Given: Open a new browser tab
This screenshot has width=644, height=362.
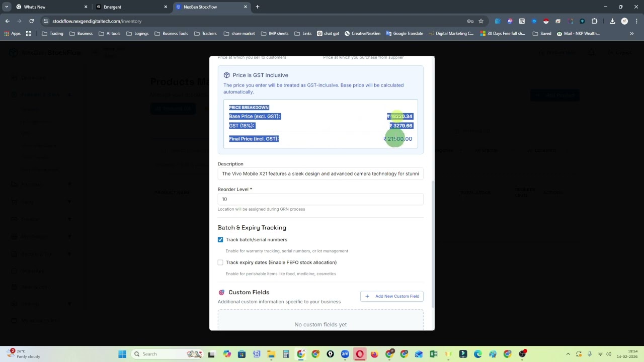Looking at the screenshot, I should tap(258, 7).
